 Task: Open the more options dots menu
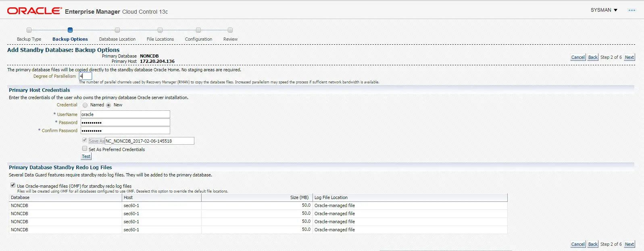pyautogui.click(x=631, y=10)
